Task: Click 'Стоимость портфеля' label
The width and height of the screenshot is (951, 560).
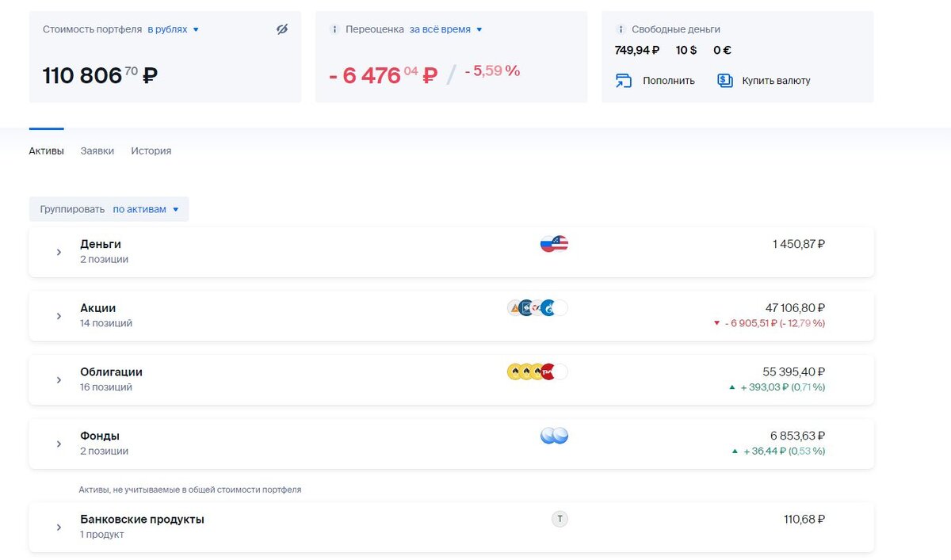Action: [92, 29]
